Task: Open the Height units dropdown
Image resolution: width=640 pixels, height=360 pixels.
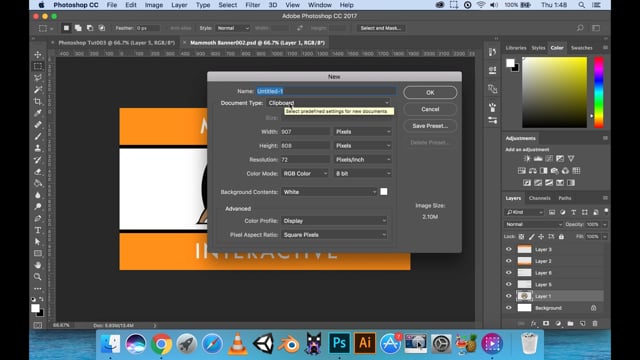Action: coord(363,146)
